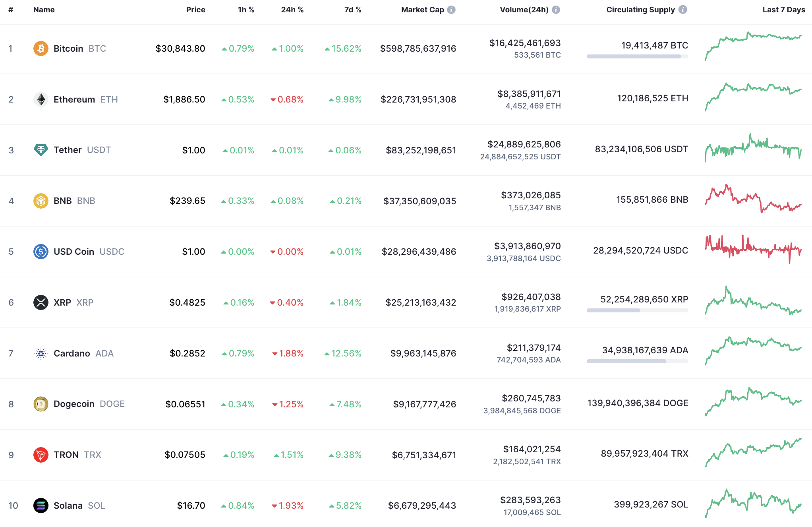Open the Ethereum name link
This screenshot has width=812, height=527.
[x=75, y=99]
